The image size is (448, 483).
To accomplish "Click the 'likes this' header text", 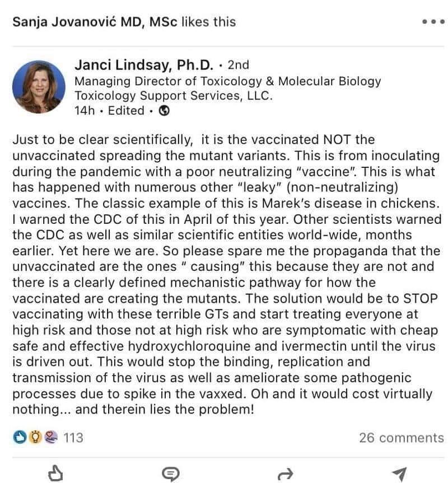I will (208, 22).
